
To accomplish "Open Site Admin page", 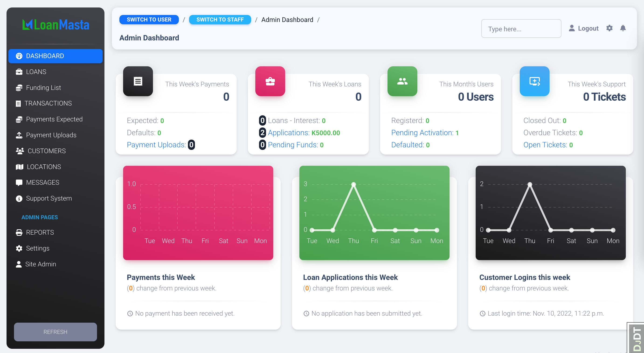I will coord(55,264).
